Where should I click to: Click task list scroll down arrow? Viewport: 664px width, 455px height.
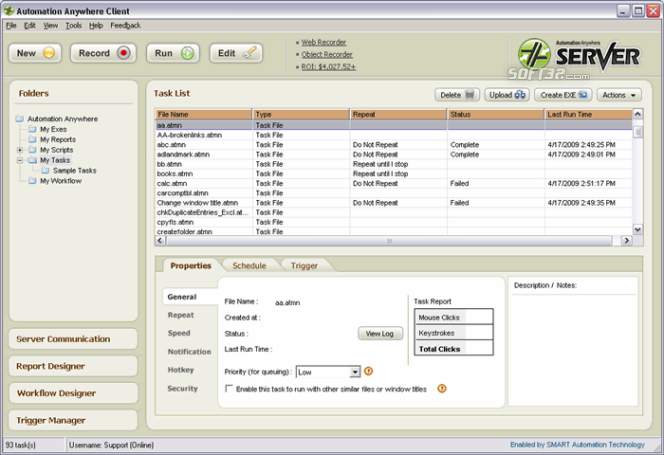pos(638,230)
